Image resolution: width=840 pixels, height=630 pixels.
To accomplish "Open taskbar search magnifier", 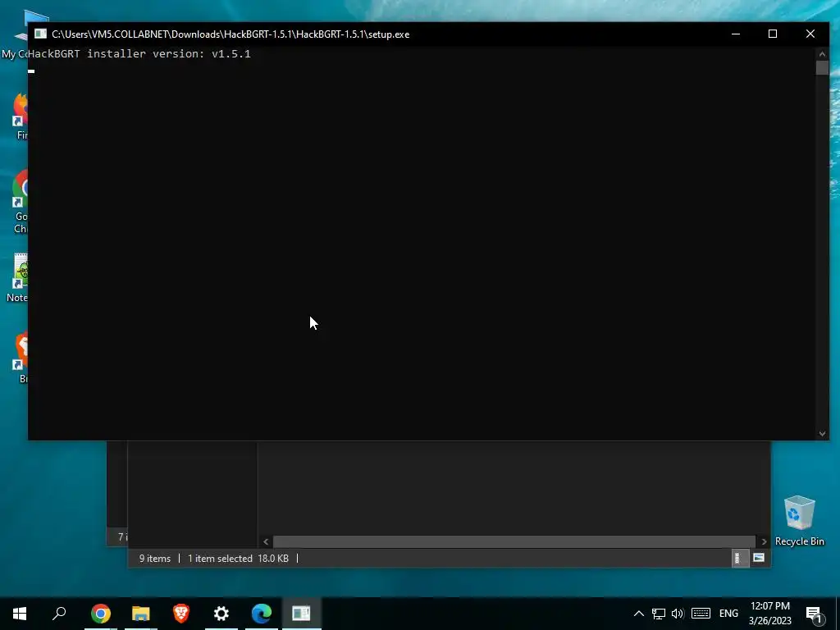I will [x=59, y=614].
